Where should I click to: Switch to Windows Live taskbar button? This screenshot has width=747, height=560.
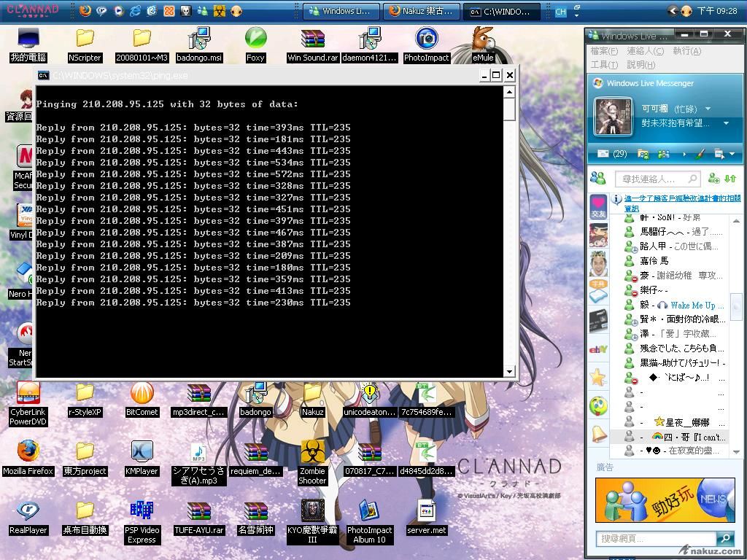[x=341, y=11]
